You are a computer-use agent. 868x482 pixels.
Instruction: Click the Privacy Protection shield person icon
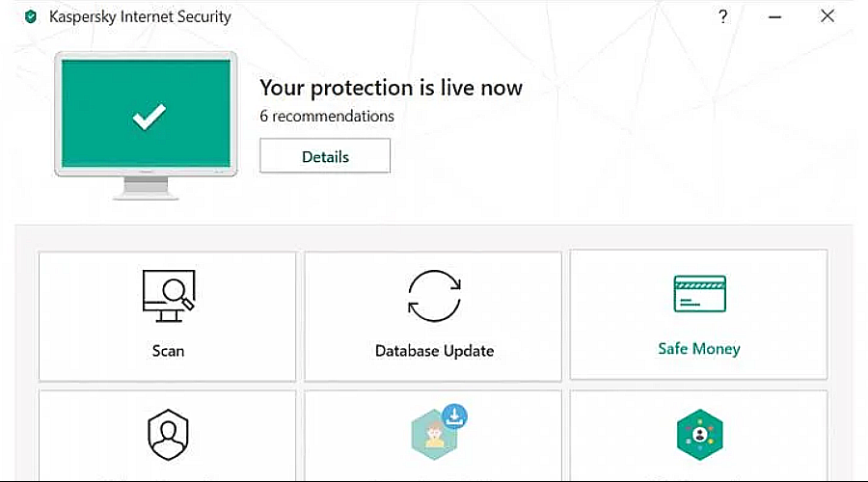pos(168,436)
